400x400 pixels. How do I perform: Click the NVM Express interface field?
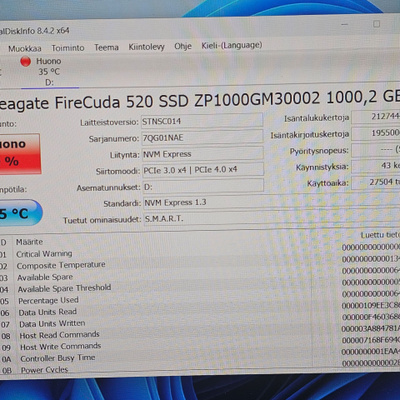[203, 154]
